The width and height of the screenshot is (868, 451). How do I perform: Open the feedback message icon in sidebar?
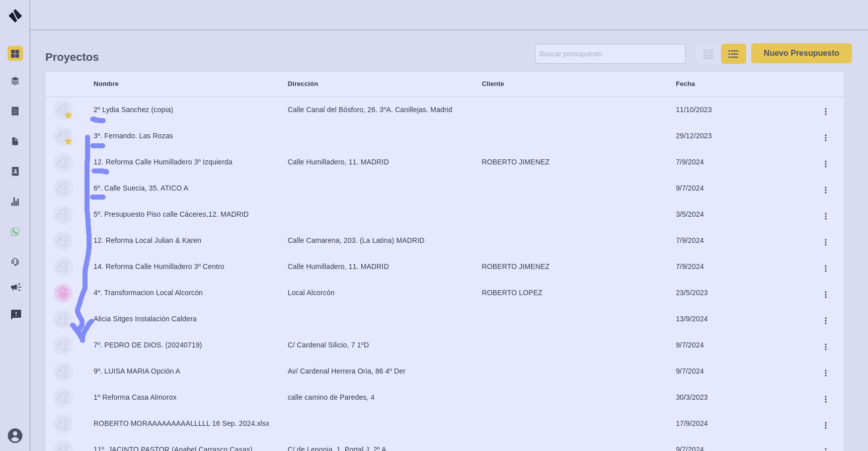point(16,315)
